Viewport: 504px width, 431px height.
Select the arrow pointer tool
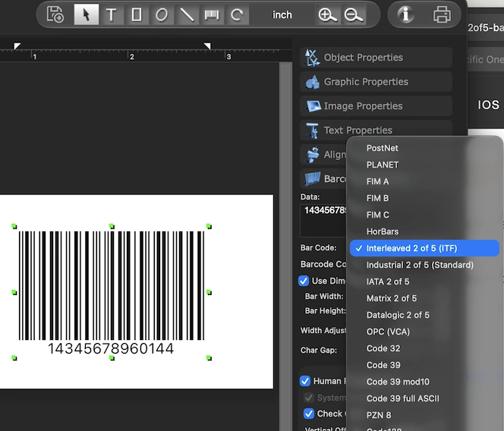(86, 14)
